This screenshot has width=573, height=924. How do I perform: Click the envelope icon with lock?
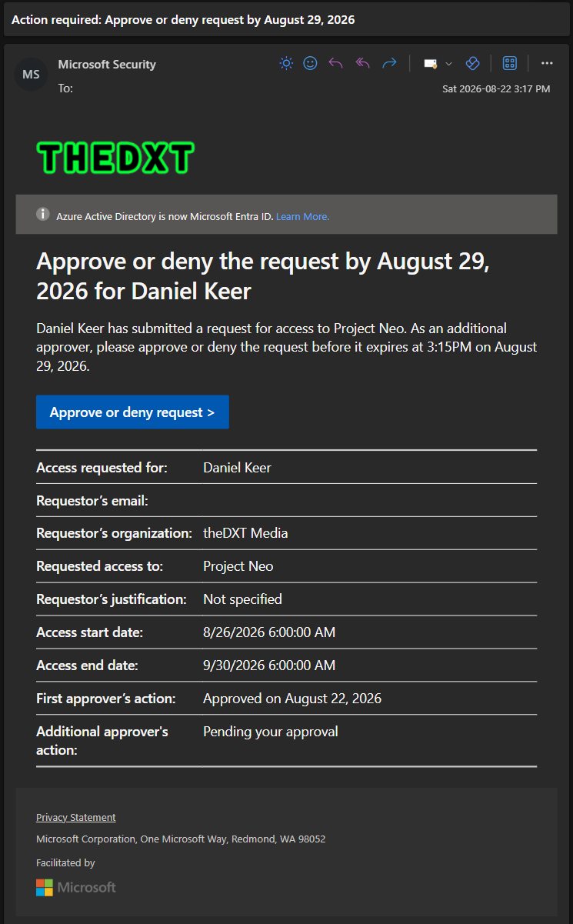point(430,63)
